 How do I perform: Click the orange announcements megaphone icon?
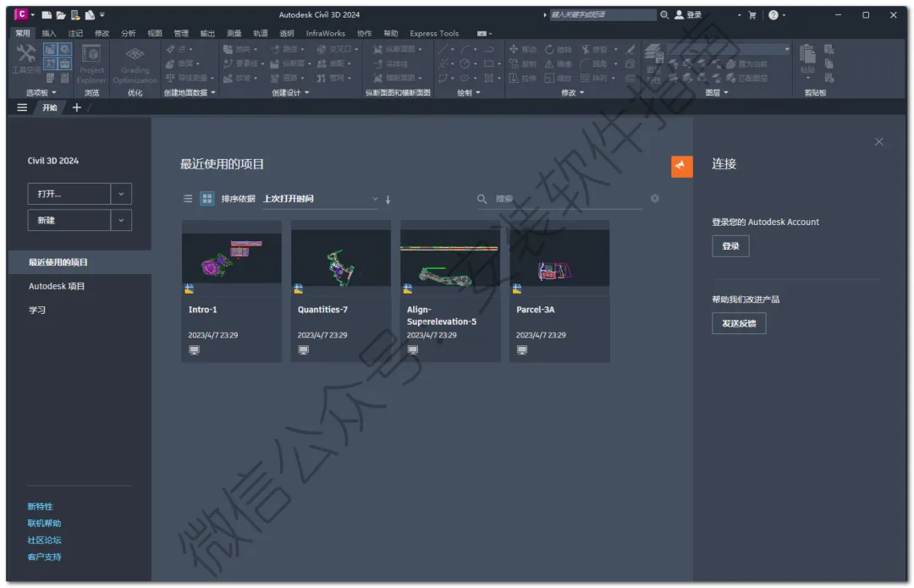(681, 166)
